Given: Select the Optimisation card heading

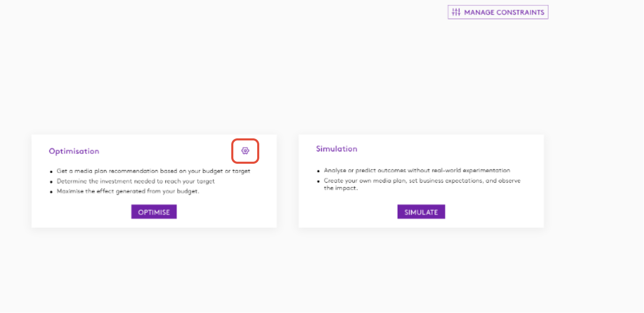Looking at the screenshot, I should tap(74, 151).
